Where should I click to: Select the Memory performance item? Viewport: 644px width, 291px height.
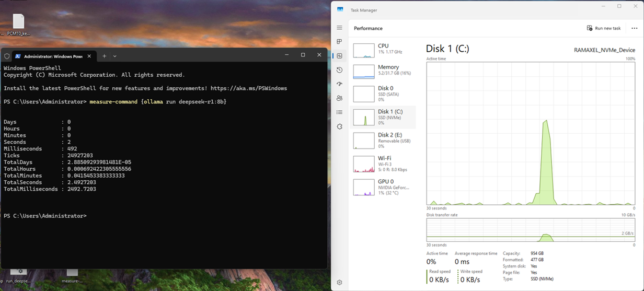coord(383,71)
